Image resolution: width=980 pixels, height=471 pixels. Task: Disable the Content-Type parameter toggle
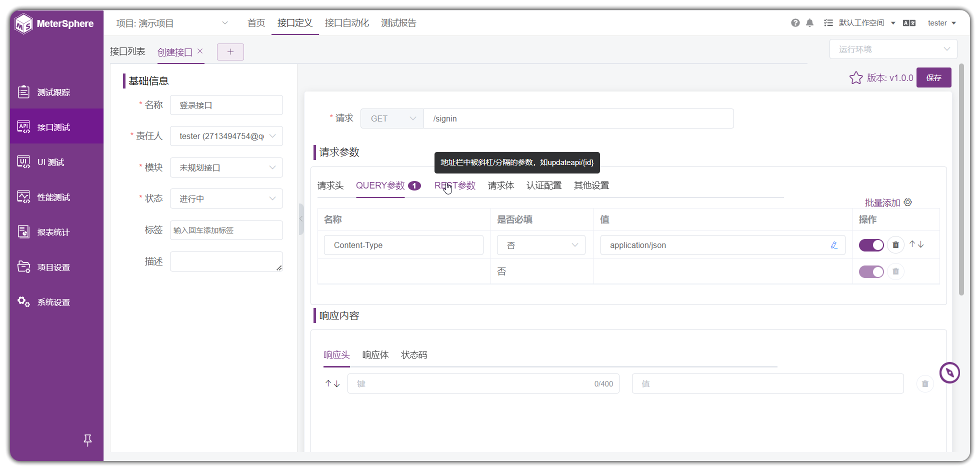click(x=871, y=245)
